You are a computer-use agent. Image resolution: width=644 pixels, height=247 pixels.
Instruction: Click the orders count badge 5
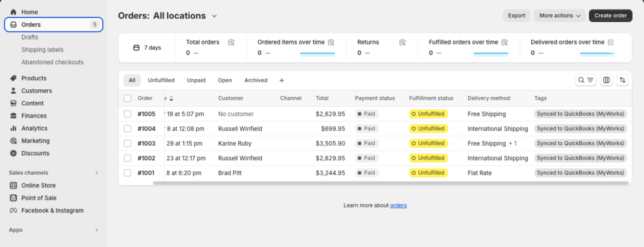(95, 25)
